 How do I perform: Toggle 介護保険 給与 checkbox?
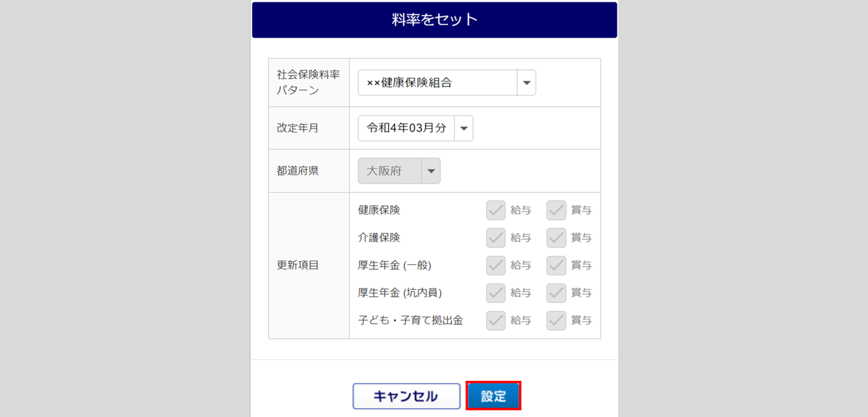[x=496, y=238]
